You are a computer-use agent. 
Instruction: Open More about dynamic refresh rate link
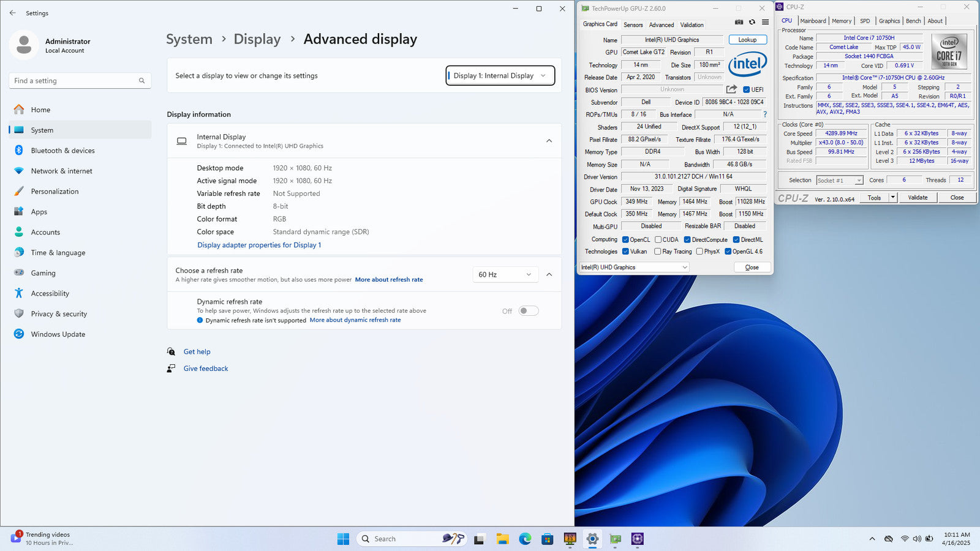355,320
